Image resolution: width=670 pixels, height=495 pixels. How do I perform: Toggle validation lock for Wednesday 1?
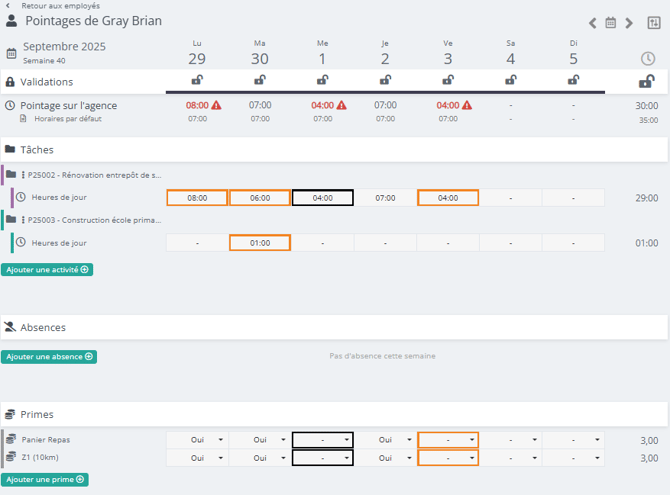pyautogui.click(x=322, y=81)
